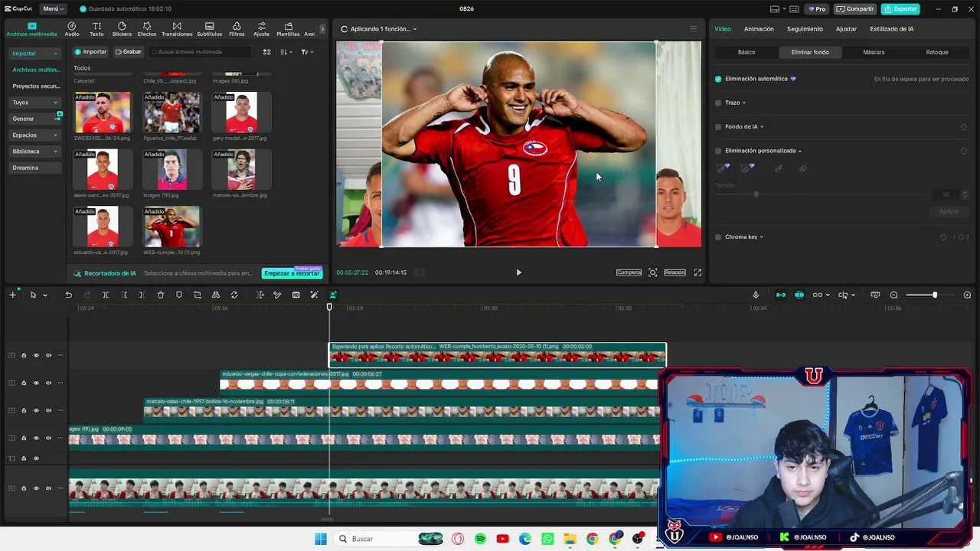980x551 pixels.
Task: Lock the marcelo-salas track
Action: coord(24,410)
